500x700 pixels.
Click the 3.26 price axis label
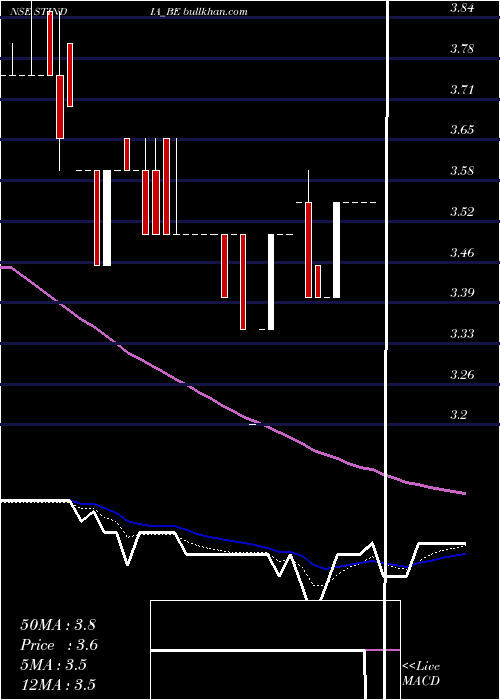pos(462,374)
